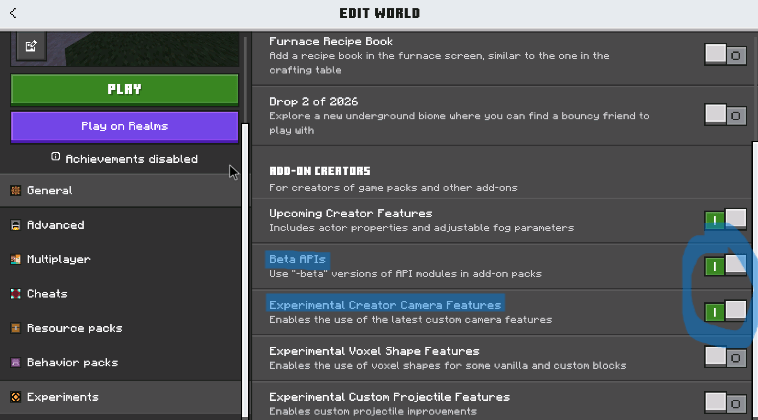Click the experiments list scrollbar
The width and height of the screenshot is (758, 420).
(x=755, y=280)
